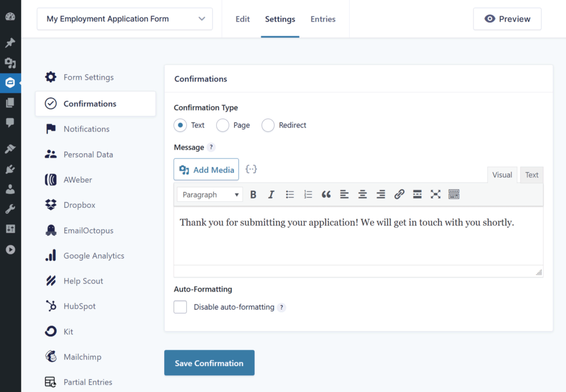Toggle fullscreen mode in the editor

pyautogui.click(x=436, y=194)
